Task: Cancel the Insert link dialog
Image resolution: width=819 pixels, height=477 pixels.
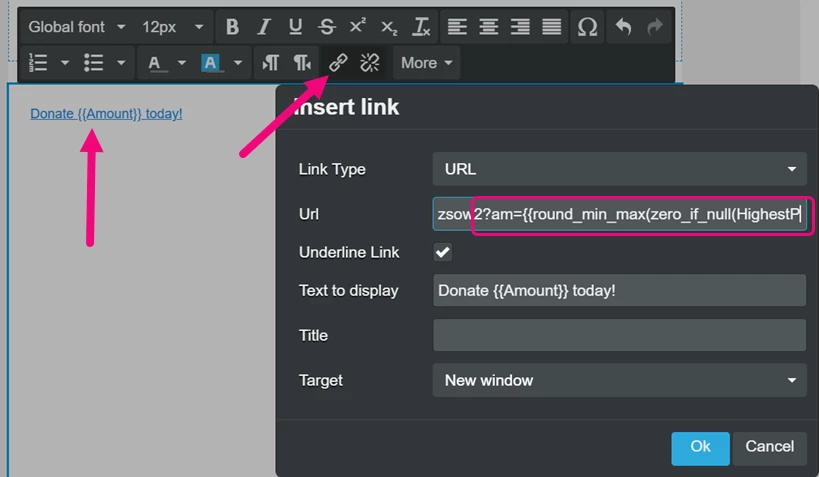Action: [x=769, y=448]
